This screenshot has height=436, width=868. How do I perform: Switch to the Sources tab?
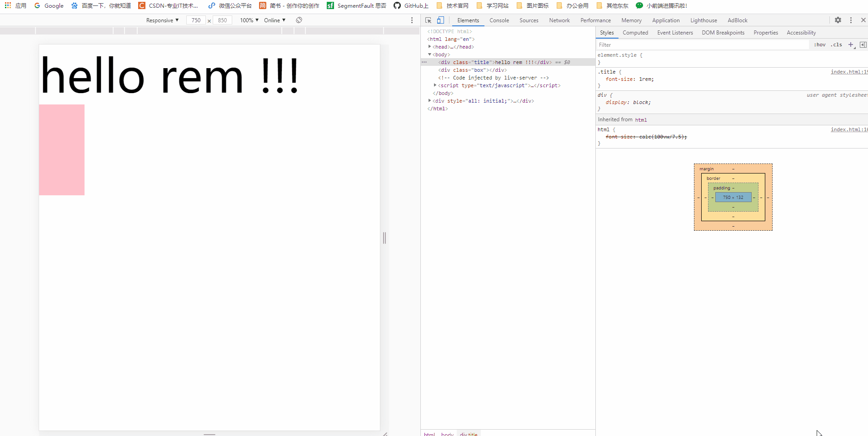[x=529, y=20]
